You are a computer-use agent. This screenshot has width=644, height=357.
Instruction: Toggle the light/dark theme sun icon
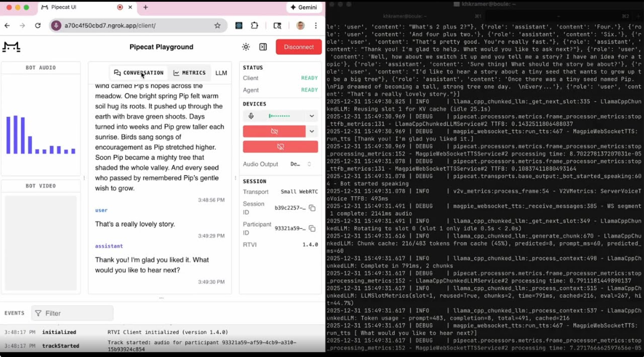pos(246,47)
